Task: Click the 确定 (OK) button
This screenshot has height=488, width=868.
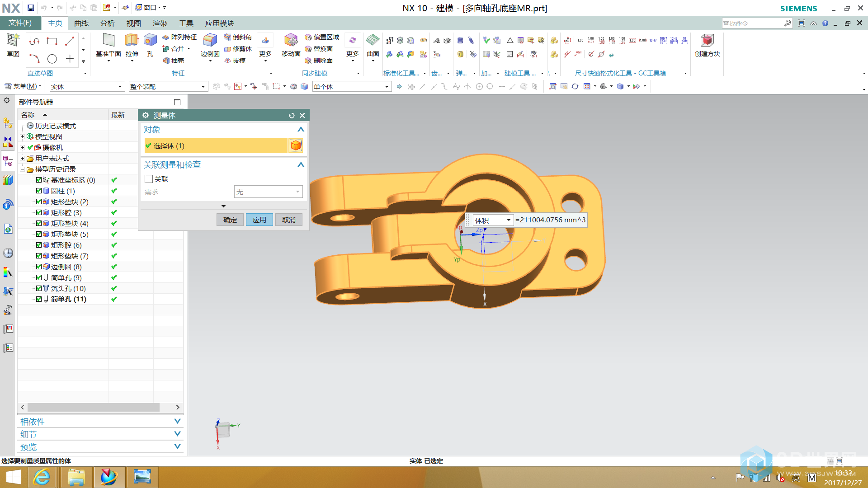Action: (x=230, y=219)
